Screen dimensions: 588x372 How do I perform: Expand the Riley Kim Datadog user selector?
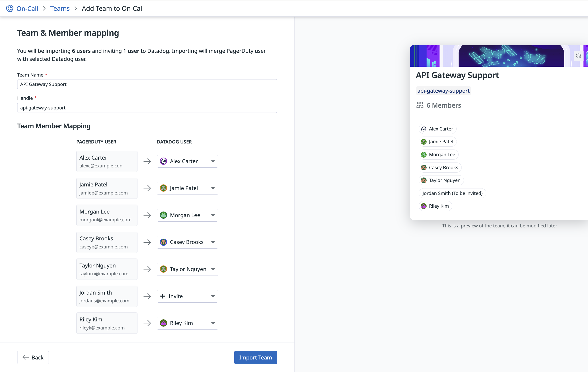pos(213,323)
